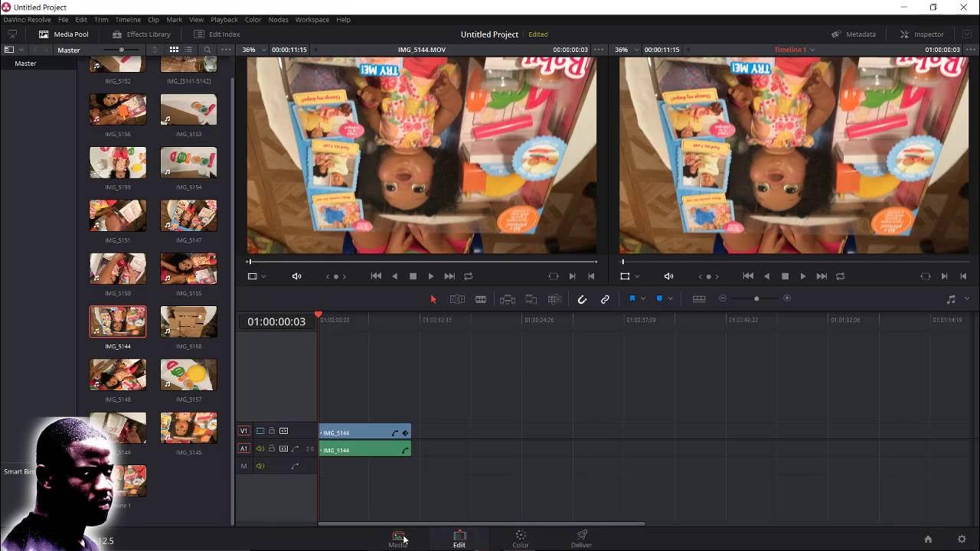The image size is (980, 551).
Task: Open the Trim menu
Action: click(101, 20)
